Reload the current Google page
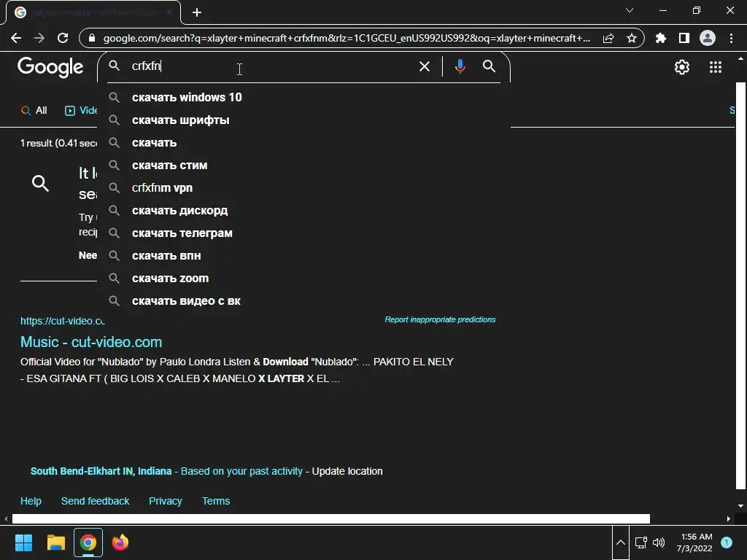Screen dimensions: 747x560 pyautogui.click(x=63, y=38)
